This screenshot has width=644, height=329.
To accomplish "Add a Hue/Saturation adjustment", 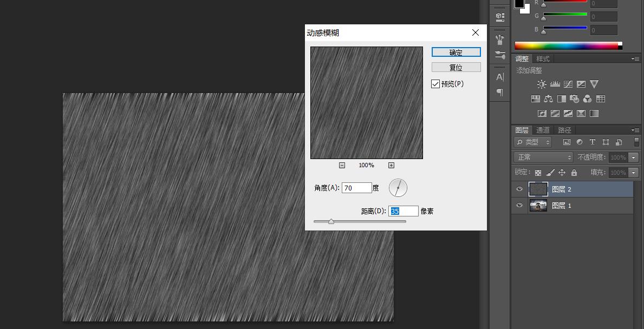I will (x=535, y=98).
